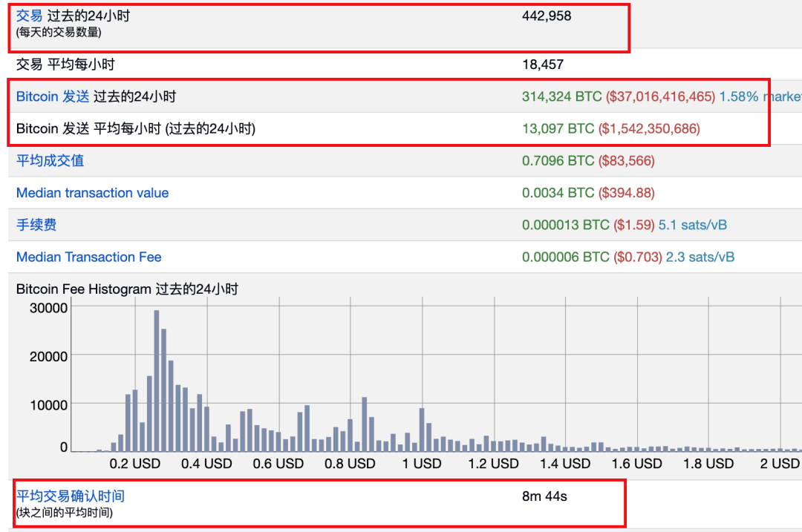Select the 18,457 hourly transactions value
Image resolution: width=802 pixels, height=532 pixels.
tap(543, 65)
